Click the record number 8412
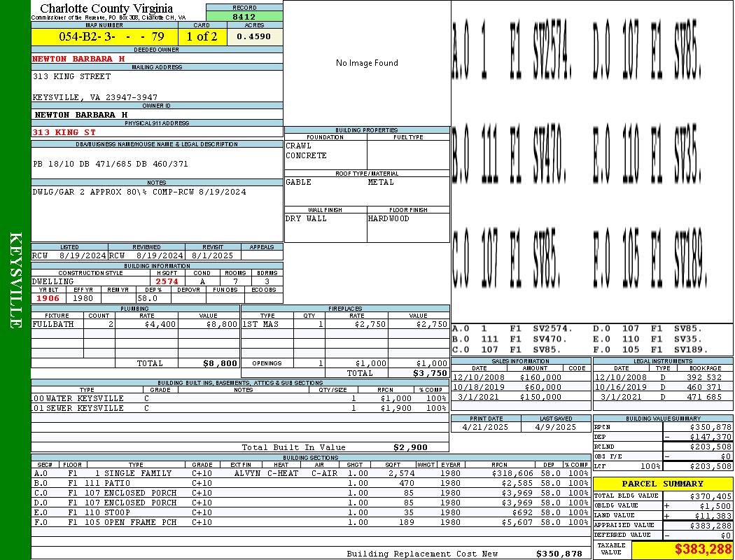Viewport: 735px width, 560px height. (244, 16)
